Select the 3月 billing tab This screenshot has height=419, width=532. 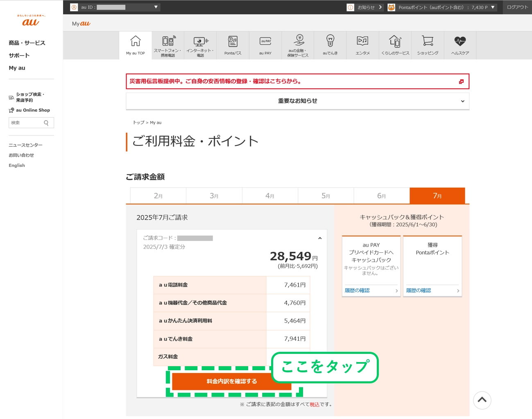(x=214, y=196)
